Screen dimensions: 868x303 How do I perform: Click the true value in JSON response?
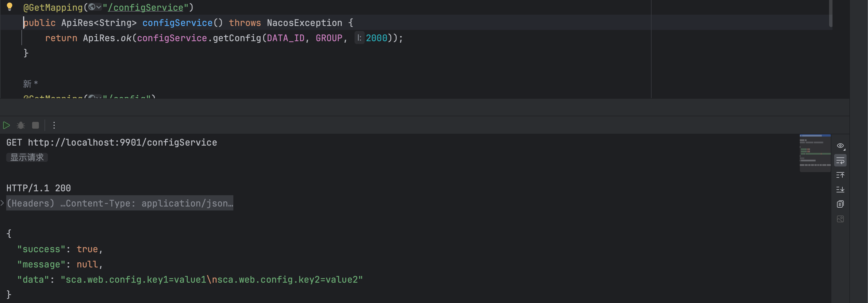point(87,249)
